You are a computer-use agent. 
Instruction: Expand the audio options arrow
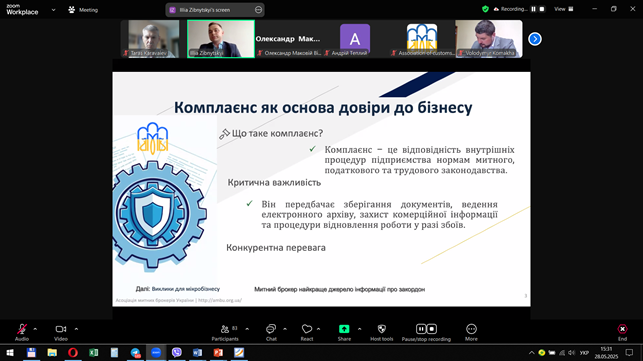[35, 329]
